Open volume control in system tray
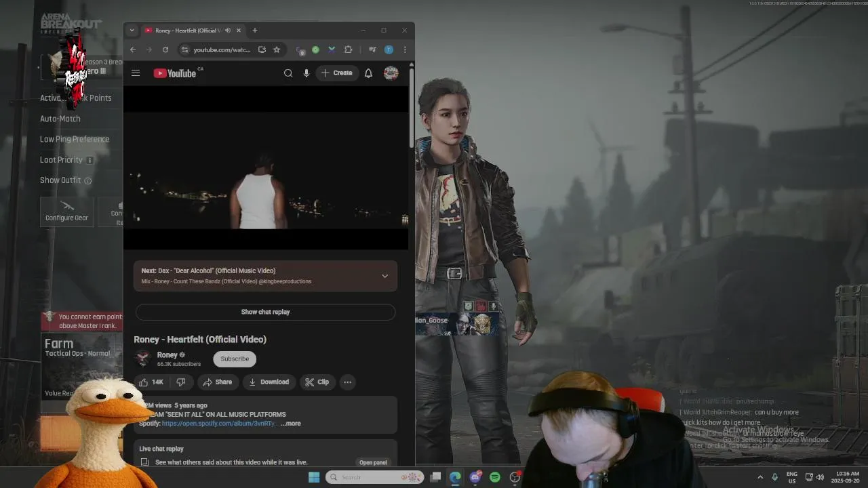The width and height of the screenshot is (868, 488). 820,477
